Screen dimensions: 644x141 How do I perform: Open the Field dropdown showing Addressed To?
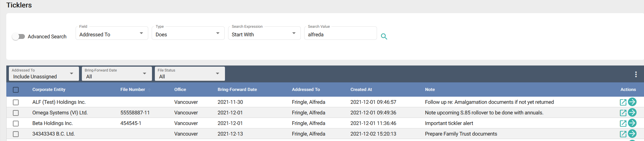coord(112,34)
